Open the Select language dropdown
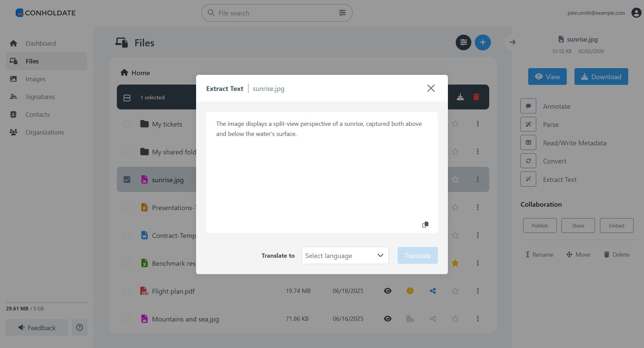This screenshot has height=348, width=644. (345, 256)
